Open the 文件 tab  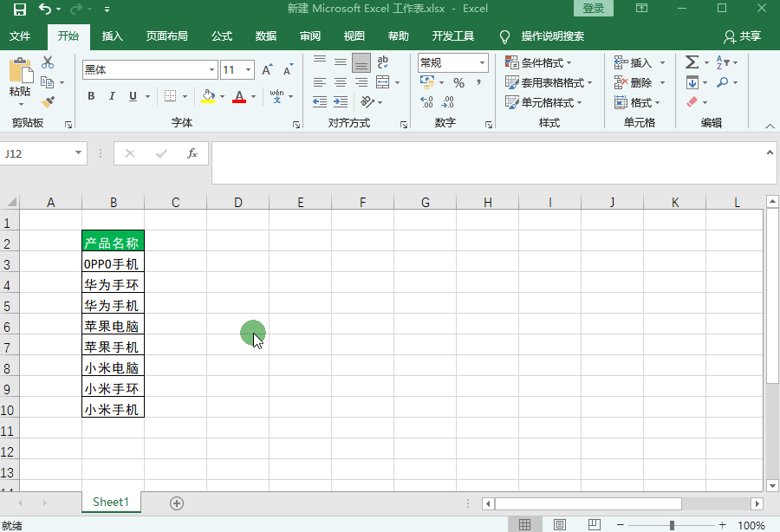tap(20, 36)
